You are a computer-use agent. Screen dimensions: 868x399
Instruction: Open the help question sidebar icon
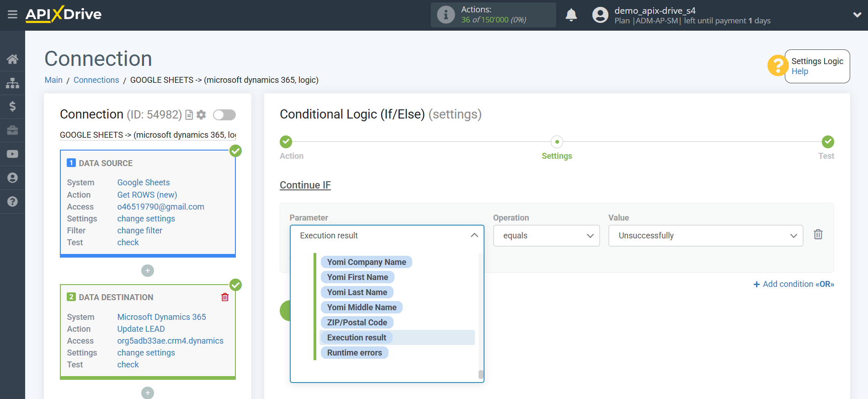click(12, 202)
